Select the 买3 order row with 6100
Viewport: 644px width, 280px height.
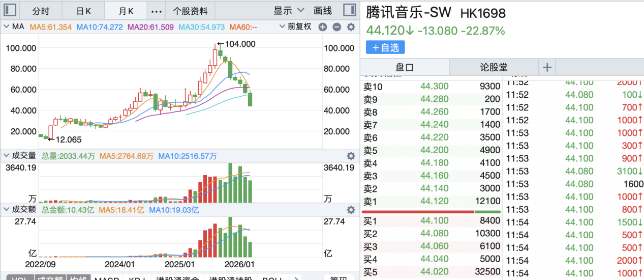pos(431,246)
